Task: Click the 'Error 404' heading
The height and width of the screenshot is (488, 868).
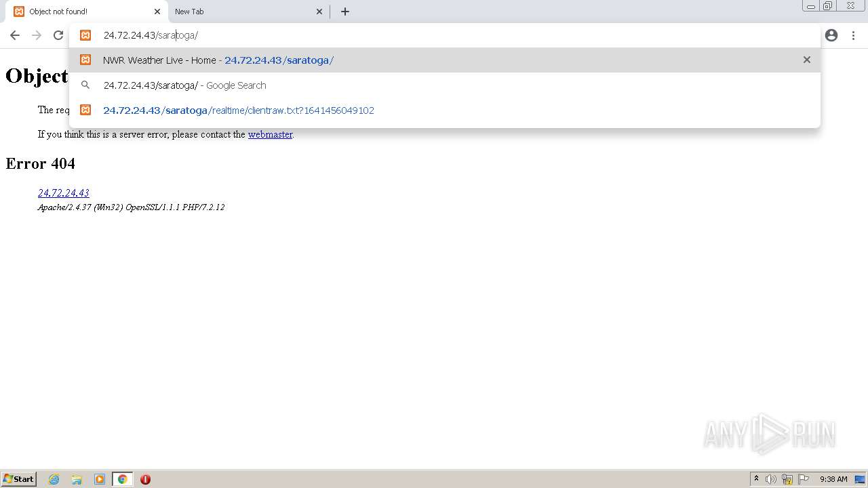Action: tap(41, 163)
